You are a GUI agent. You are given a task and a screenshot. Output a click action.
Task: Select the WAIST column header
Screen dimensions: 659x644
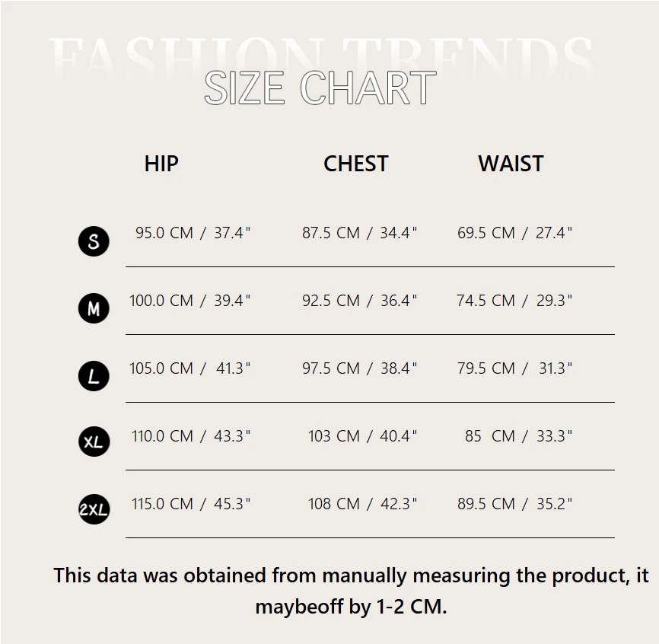[x=511, y=164]
